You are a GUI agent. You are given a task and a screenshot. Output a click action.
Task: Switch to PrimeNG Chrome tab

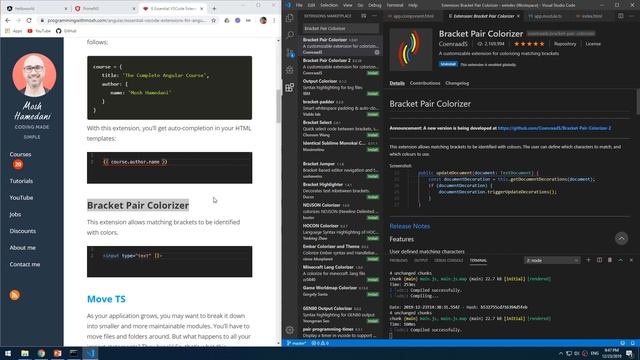click(x=105, y=8)
